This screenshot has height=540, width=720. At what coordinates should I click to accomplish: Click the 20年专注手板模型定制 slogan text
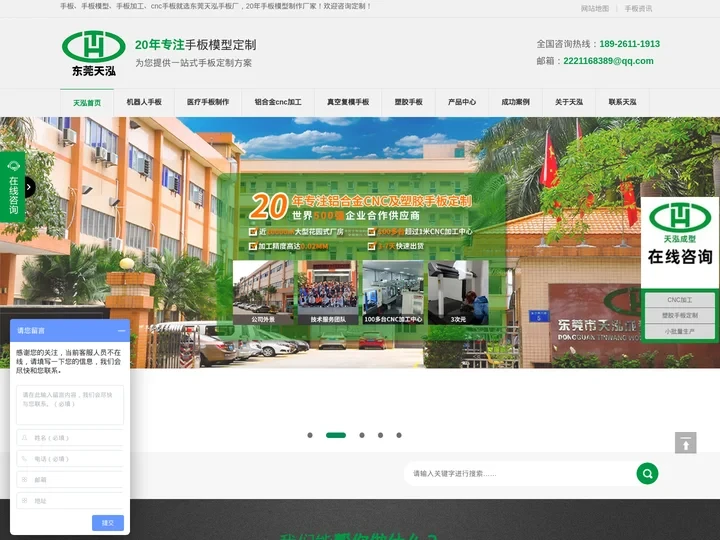pos(196,45)
